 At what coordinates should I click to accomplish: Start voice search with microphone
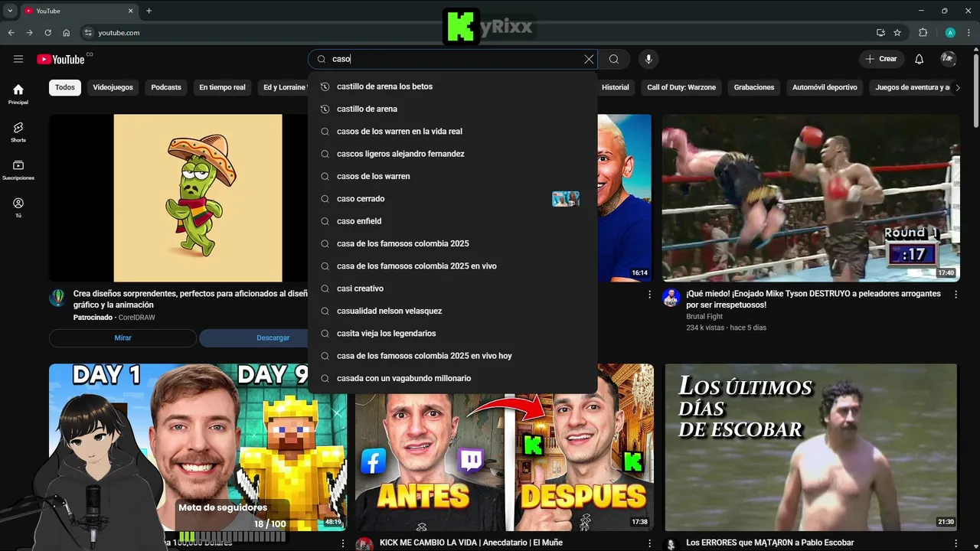click(648, 59)
